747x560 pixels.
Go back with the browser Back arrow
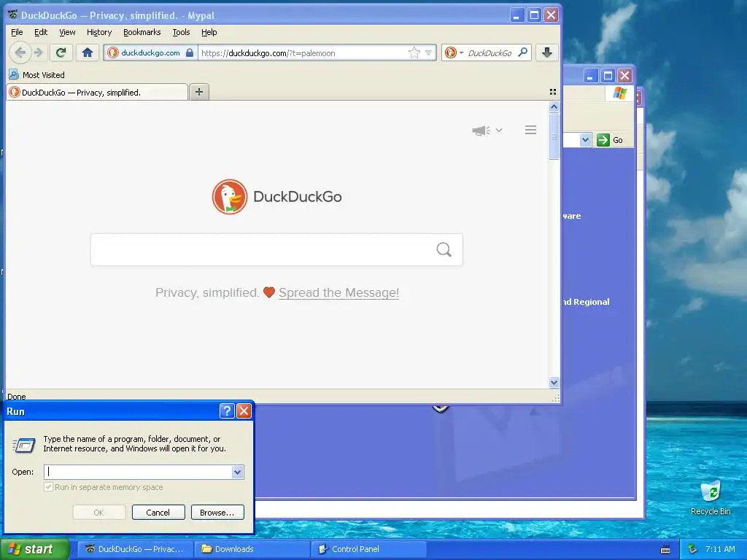(x=20, y=52)
